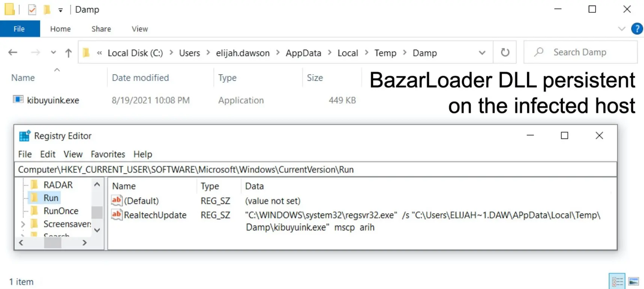Select the RealtechUpdate registry value
The height and width of the screenshot is (289, 644).
click(x=155, y=215)
